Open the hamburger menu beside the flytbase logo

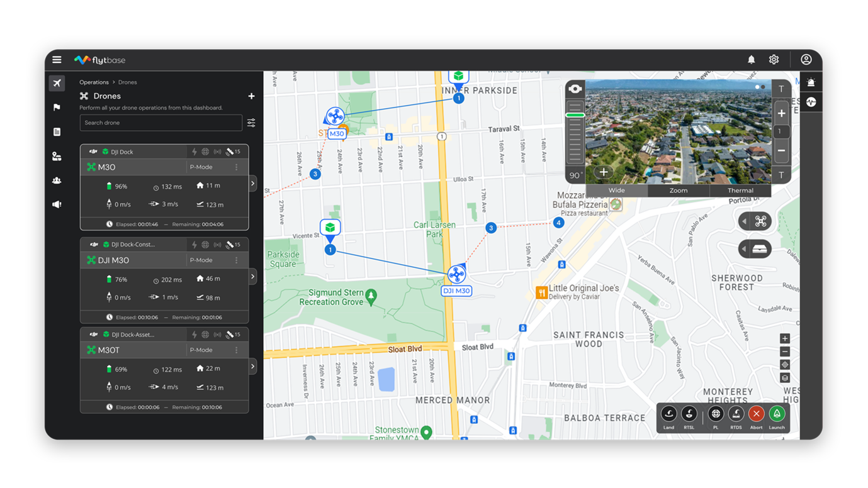57,60
